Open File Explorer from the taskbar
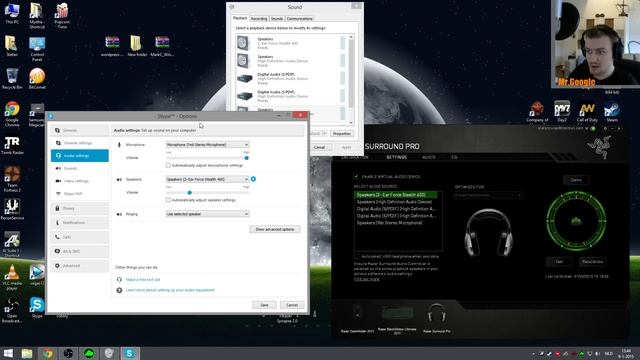The image size is (640, 360). point(27,353)
